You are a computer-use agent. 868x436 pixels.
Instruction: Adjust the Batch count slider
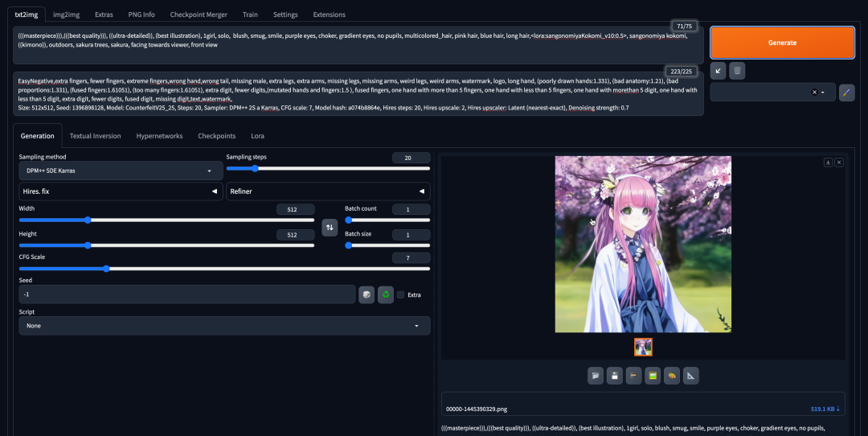pyautogui.click(x=387, y=220)
